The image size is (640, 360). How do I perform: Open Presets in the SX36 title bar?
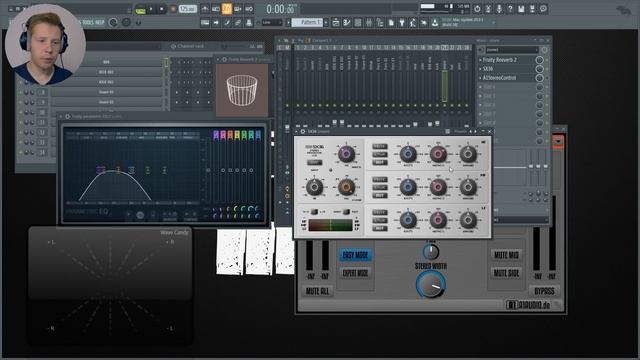(460, 131)
